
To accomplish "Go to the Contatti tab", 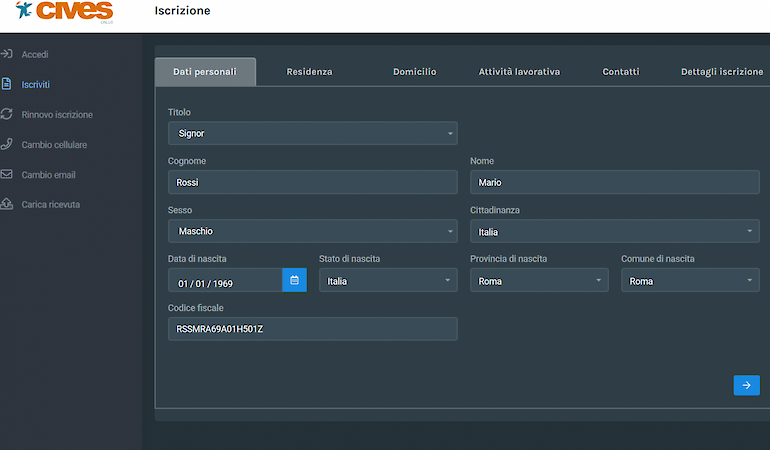I will click(x=620, y=72).
